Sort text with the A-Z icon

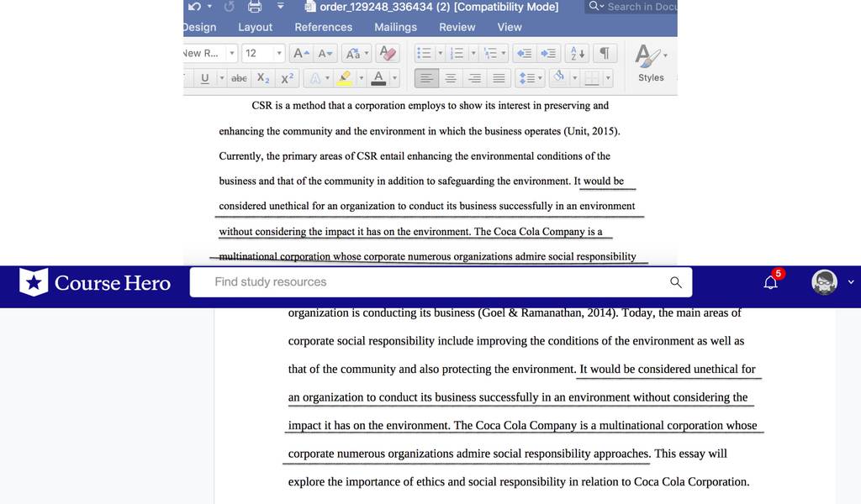577,53
